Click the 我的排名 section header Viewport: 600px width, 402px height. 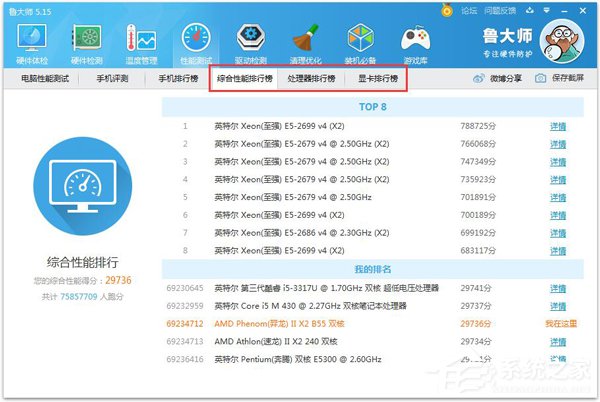tap(373, 269)
